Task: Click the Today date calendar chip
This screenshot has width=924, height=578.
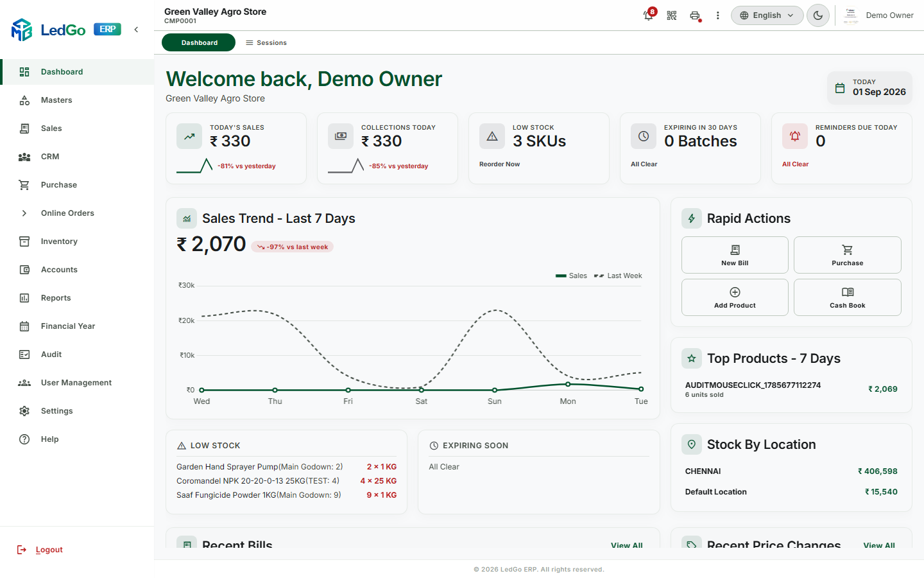Action: 869,88
